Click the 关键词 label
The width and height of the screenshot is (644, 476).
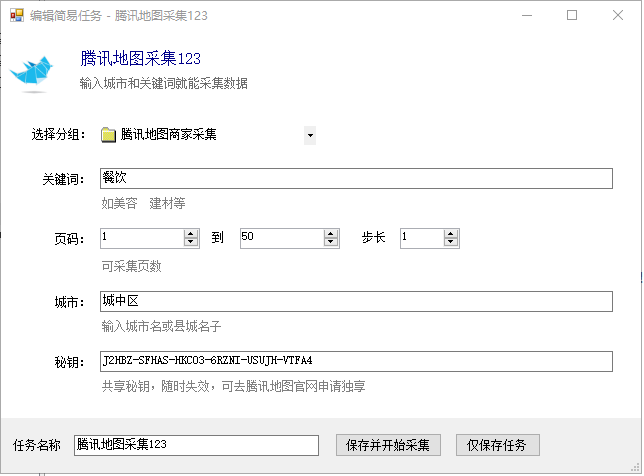point(63,179)
